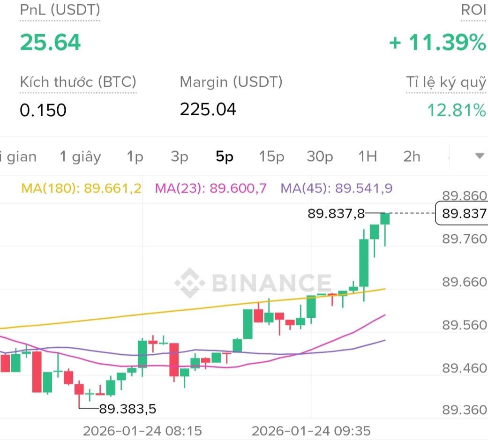
Task: Switch to the 1p timeframe
Action: (135, 157)
